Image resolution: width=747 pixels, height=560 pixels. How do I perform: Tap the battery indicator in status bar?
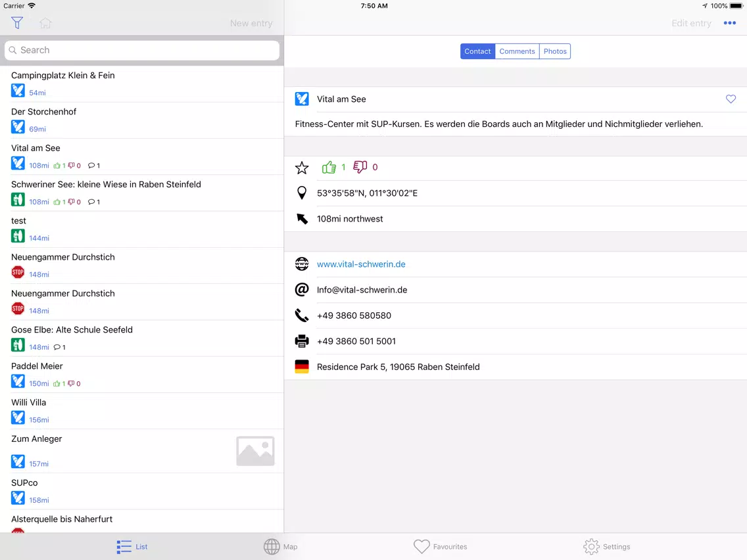coord(736,6)
